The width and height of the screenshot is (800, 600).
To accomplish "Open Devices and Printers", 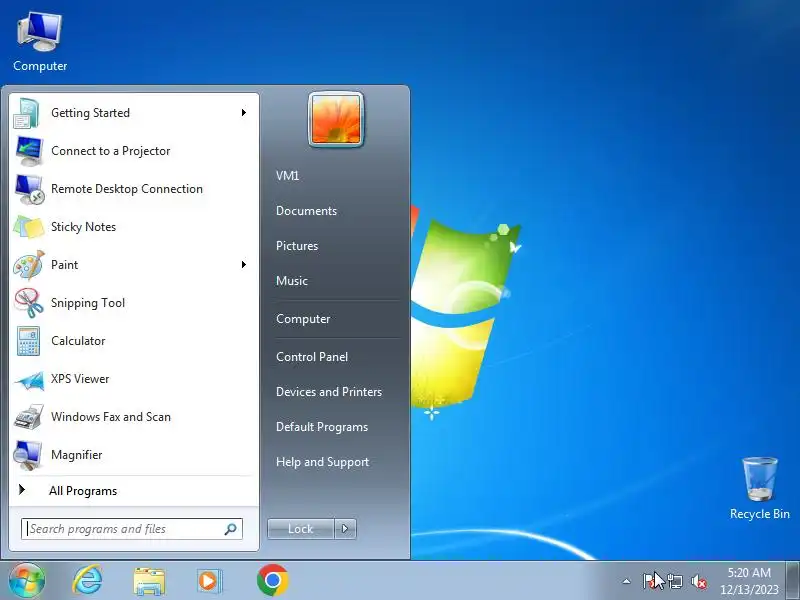I will (x=329, y=392).
